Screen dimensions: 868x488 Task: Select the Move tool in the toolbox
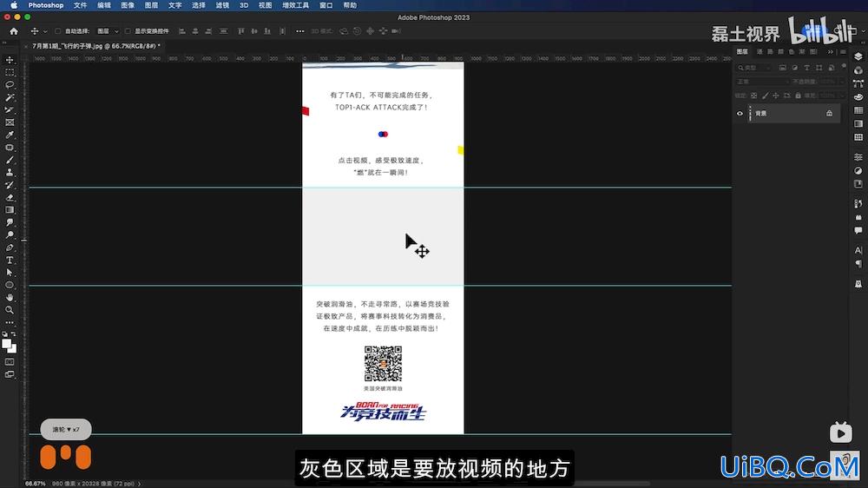[x=10, y=60]
